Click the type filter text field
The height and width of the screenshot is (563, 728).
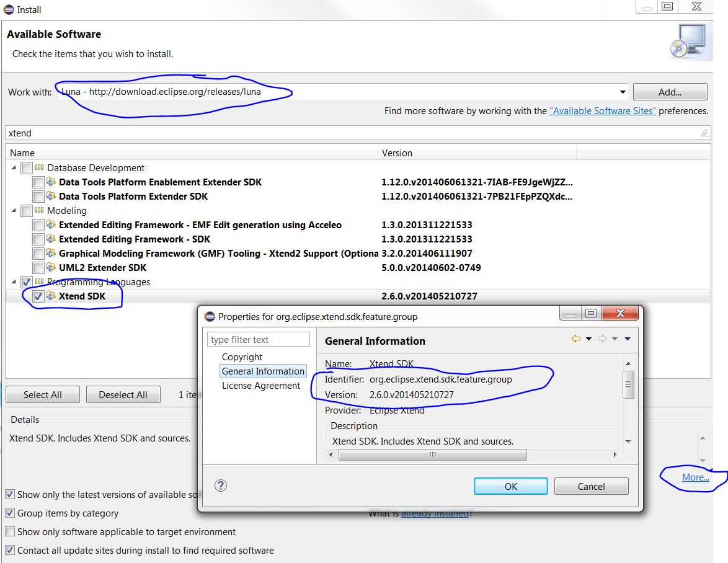(258, 339)
